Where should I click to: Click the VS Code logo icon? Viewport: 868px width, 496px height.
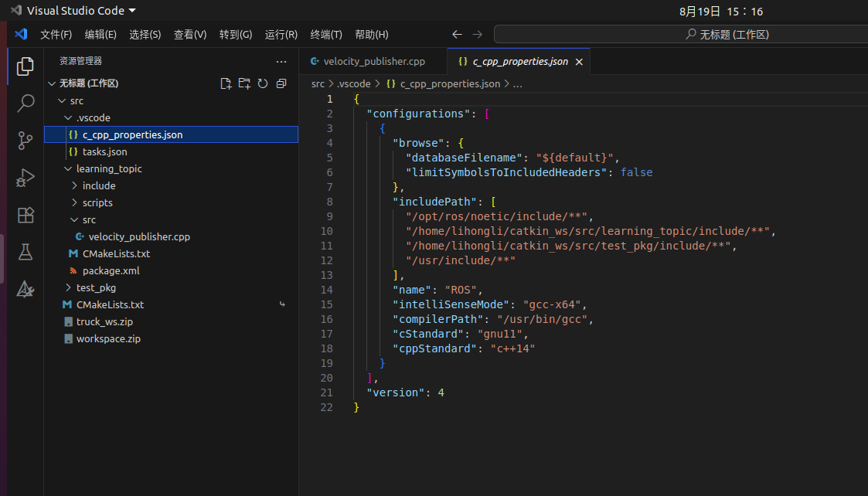click(x=21, y=34)
